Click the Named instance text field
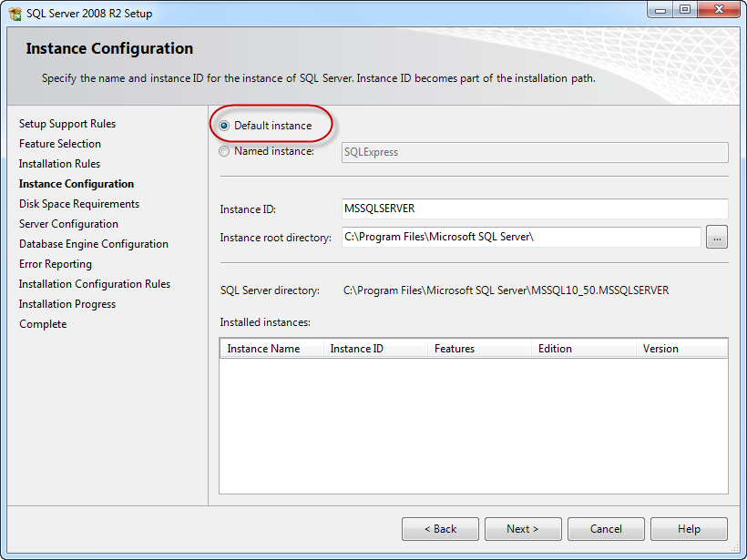Image resolution: width=747 pixels, height=560 pixels. coord(535,152)
